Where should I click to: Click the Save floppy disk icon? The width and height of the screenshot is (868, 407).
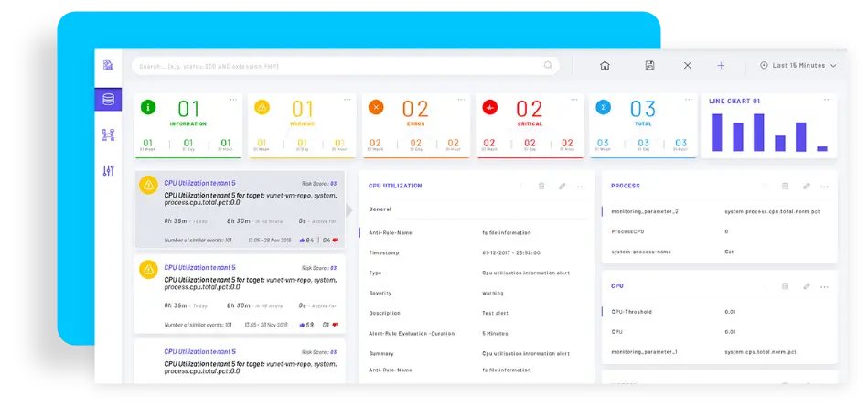649,66
